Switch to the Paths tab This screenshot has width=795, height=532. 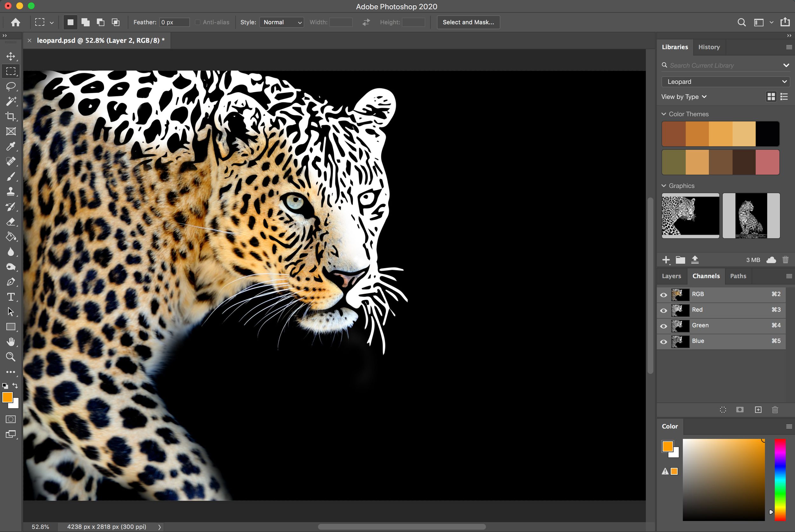pyautogui.click(x=738, y=276)
